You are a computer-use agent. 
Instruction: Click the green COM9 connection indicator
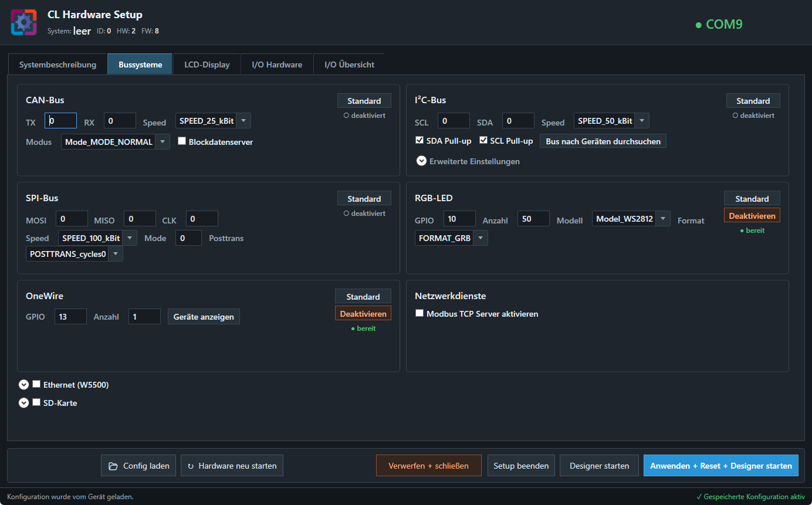(719, 25)
